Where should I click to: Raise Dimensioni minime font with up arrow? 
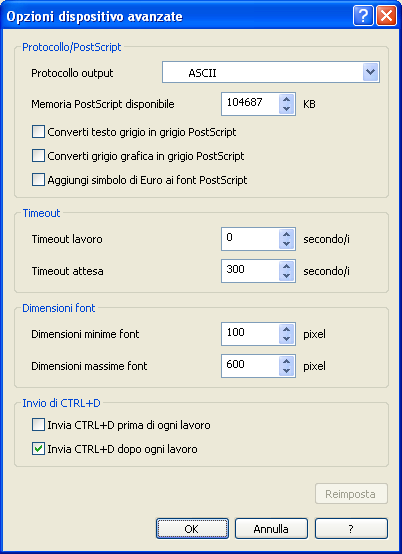(x=286, y=329)
